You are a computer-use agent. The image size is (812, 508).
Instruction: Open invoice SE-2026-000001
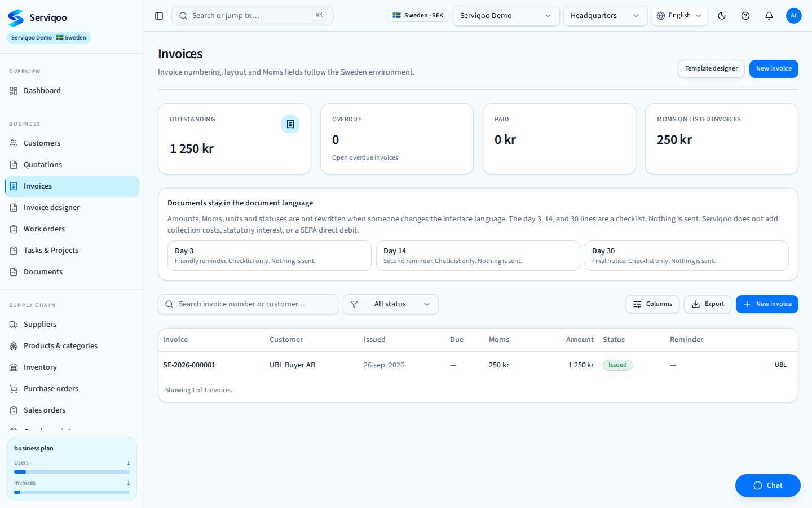click(x=189, y=365)
